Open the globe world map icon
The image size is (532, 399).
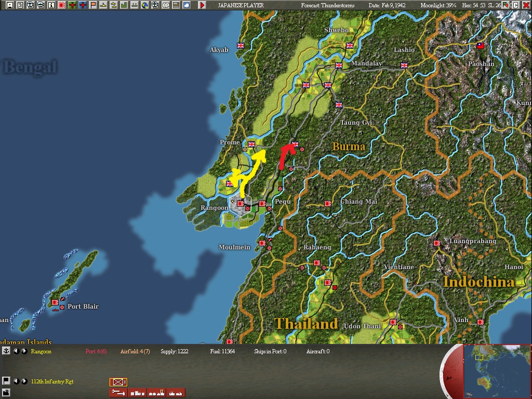tap(145, 5)
